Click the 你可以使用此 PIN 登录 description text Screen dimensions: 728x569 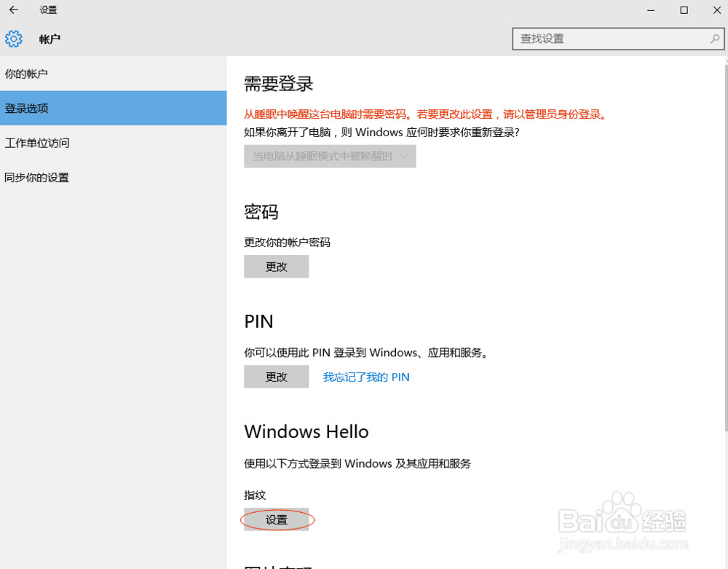click(367, 353)
